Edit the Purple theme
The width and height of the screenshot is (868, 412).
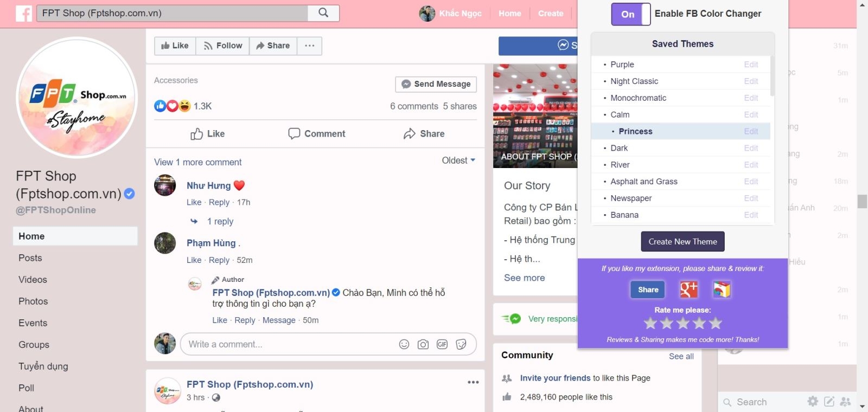pyautogui.click(x=751, y=65)
